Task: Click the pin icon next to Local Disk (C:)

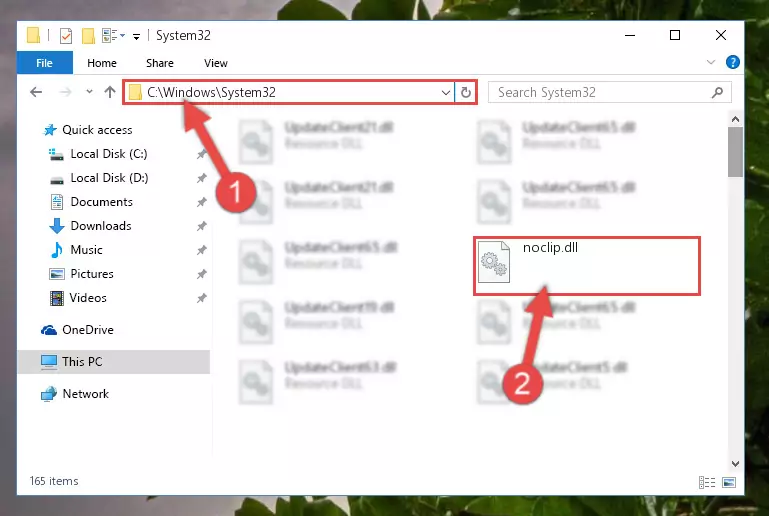Action: (x=202, y=155)
